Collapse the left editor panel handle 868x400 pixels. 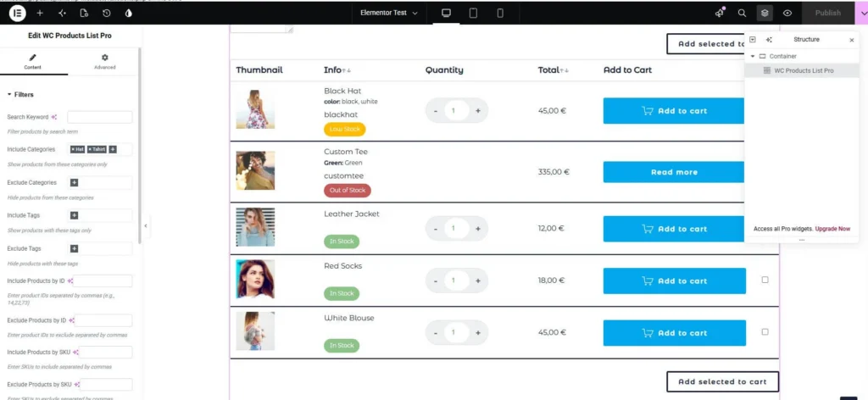click(x=146, y=225)
